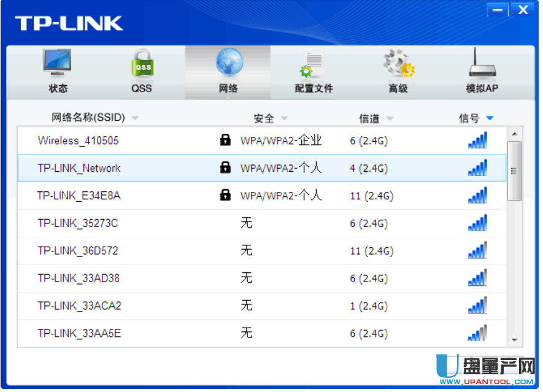Image resolution: width=543 pixels, height=392 pixels.
Task: Click the 安全 column header
Action: pos(264,118)
